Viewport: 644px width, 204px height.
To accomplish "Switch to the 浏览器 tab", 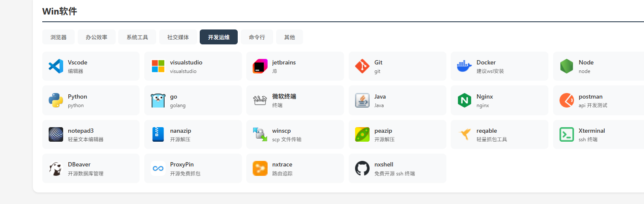I will (x=58, y=37).
